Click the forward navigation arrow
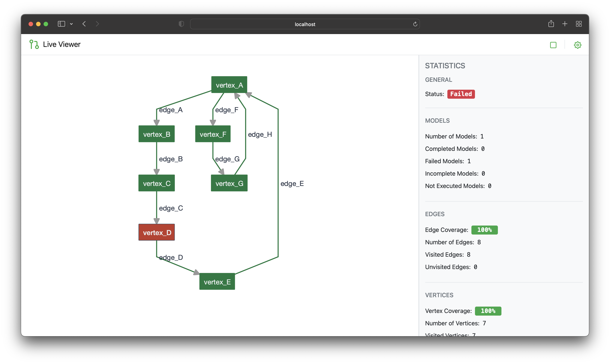Viewport: 610px width, 364px height. 97,24
